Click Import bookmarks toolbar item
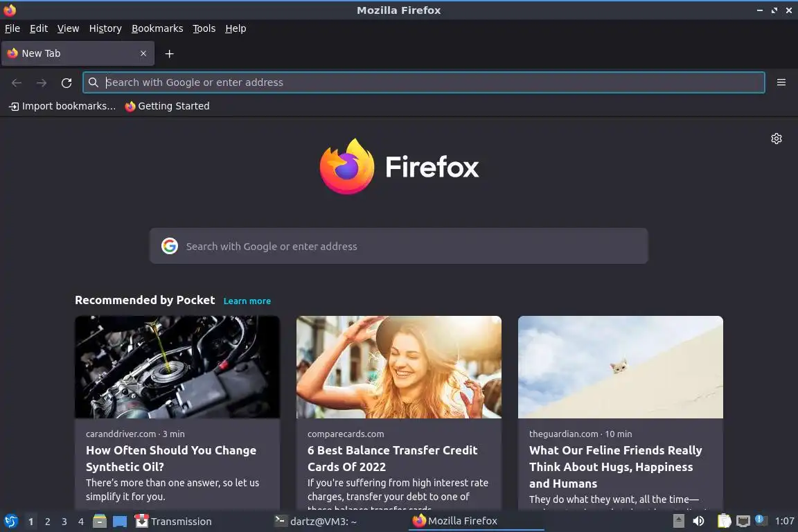Image resolution: width=798 pixels, height=532 pixels. 62,106
